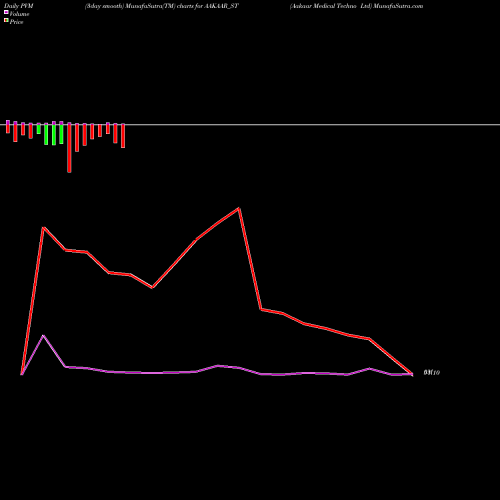Click the 'Daily PVM' title text

tap(19, 6)
